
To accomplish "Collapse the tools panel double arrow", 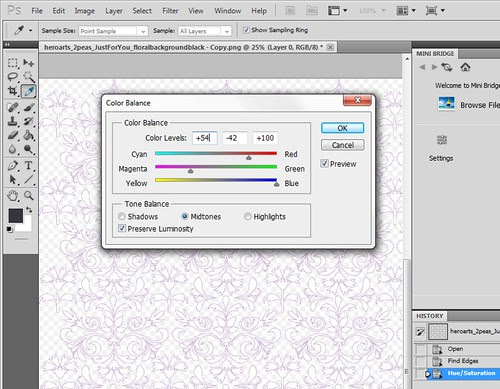I will [x=7, y=44].
